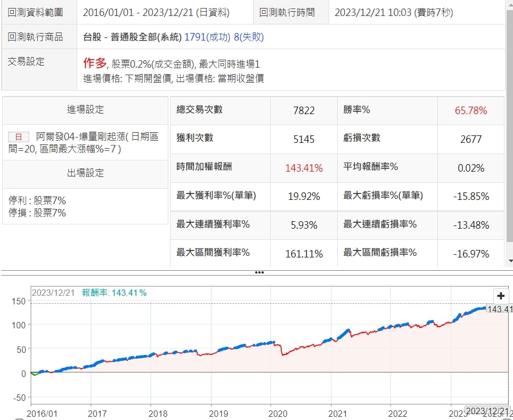Image resolution: width=513 pixels, height=420 pixels.
Task: Click the 總交易次數 value 7822
Action: coord(304,110)
